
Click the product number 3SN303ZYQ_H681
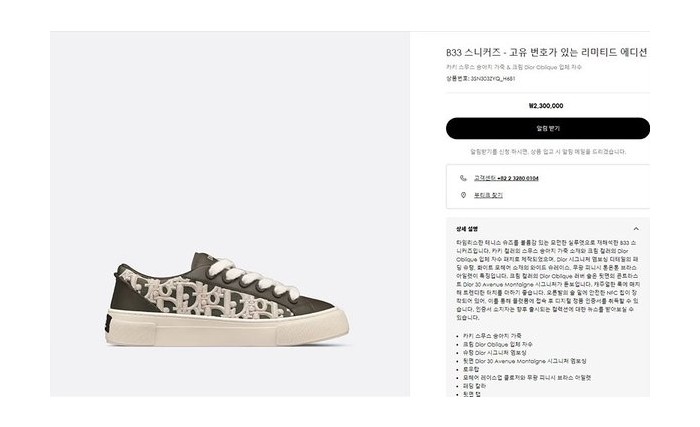tap(481, 79)
